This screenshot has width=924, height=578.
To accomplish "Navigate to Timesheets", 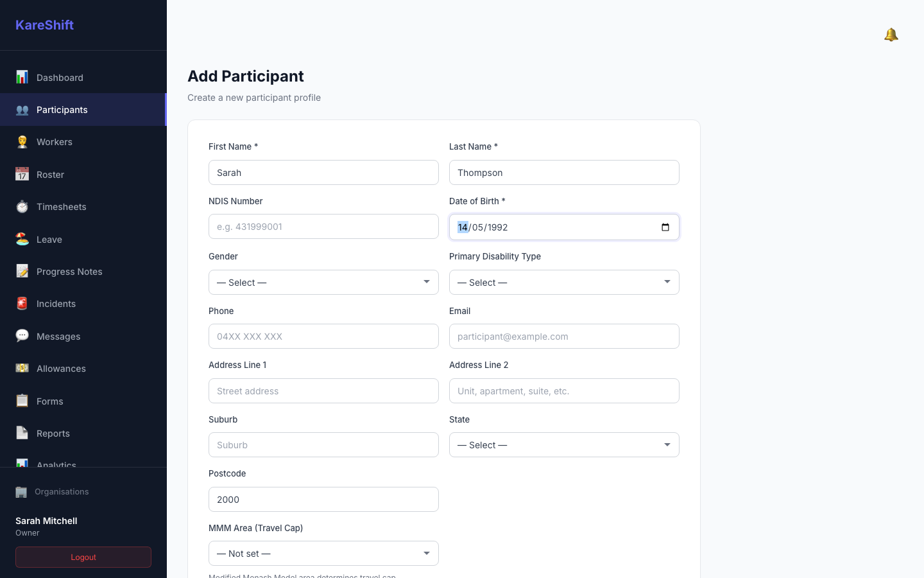I will [x=83, y=207].
